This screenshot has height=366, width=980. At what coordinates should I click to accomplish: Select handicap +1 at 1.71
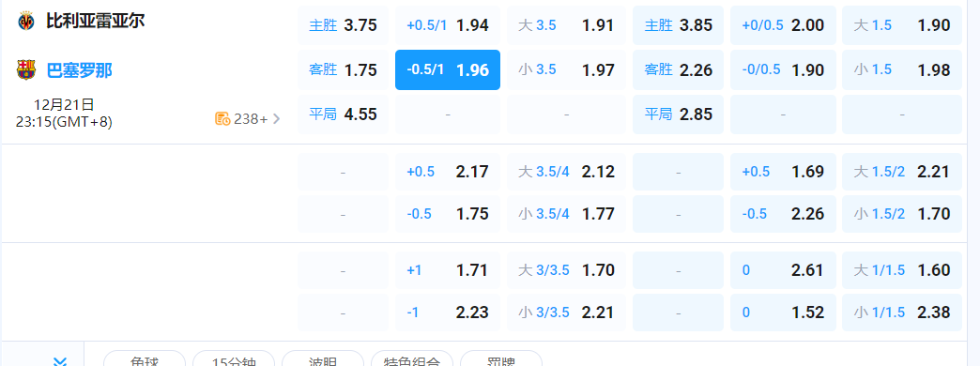pyautogui.click(x=448, y=270)
